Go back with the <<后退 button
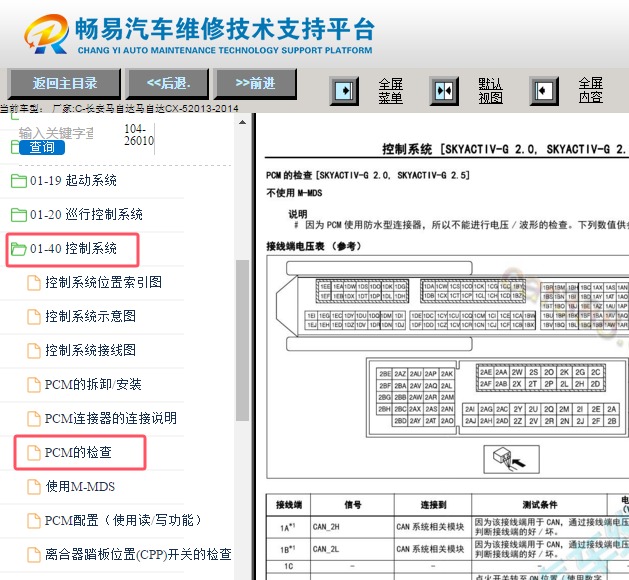Screen dimensions: 629x580 pos(168,83)
